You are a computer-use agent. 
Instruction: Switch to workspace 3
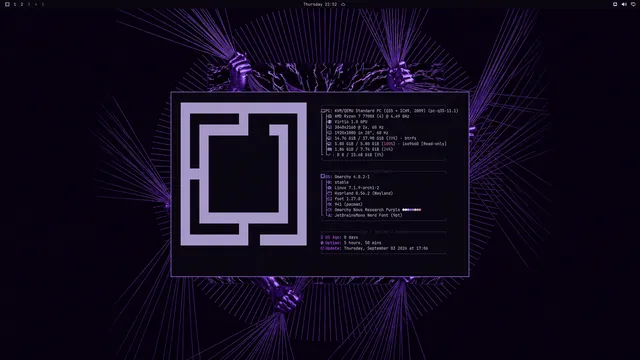pyautogui.click(x=29, y=4)
